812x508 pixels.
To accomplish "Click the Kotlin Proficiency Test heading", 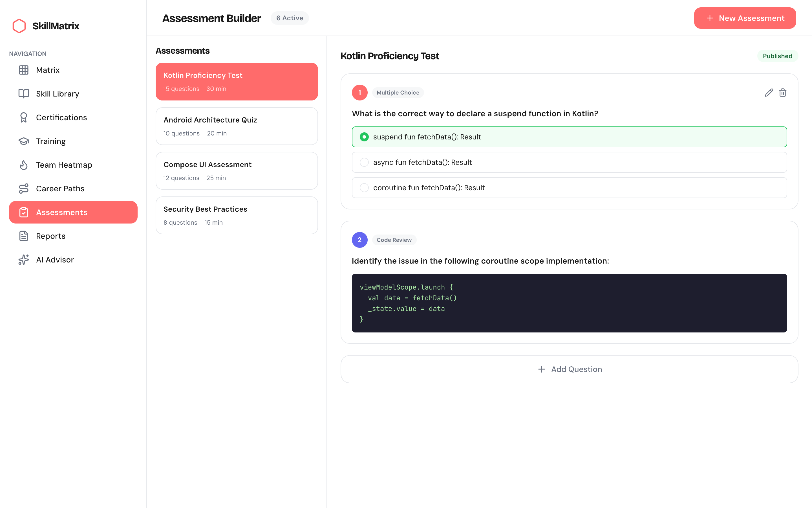I will point(390,56).
